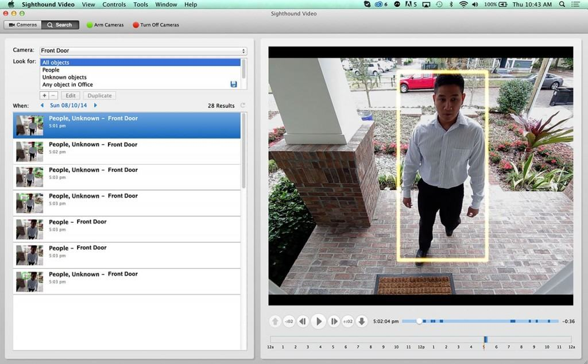
Task: Click the Edit rule button
Action: click(71, 95)
